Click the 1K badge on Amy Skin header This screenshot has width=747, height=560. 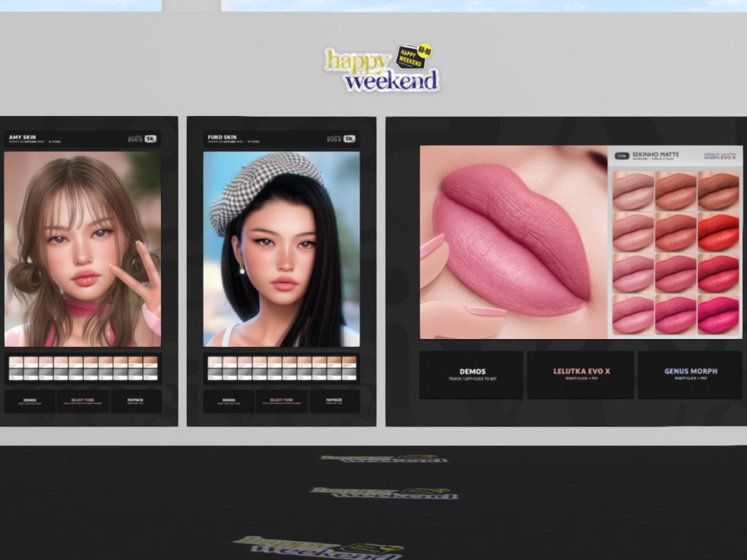tap(150, 139)
